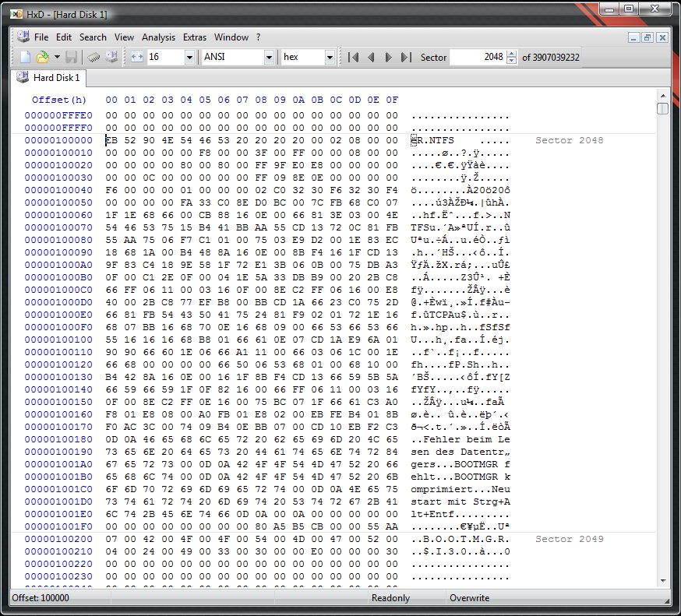Click the decoded text '..B.O.O.T.M.G.R.'
Viewport: 681px width, 616px height.
(460, 539)
